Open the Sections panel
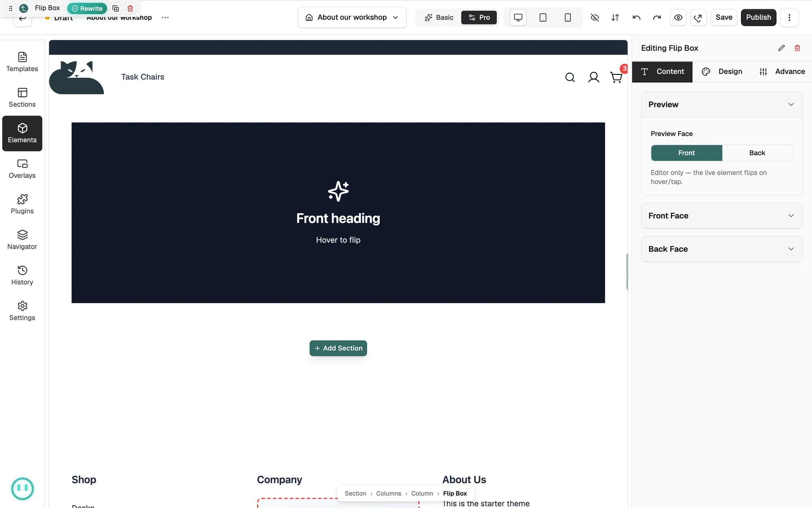This screenshot has height=508, width=812. [x=22, y=98]
